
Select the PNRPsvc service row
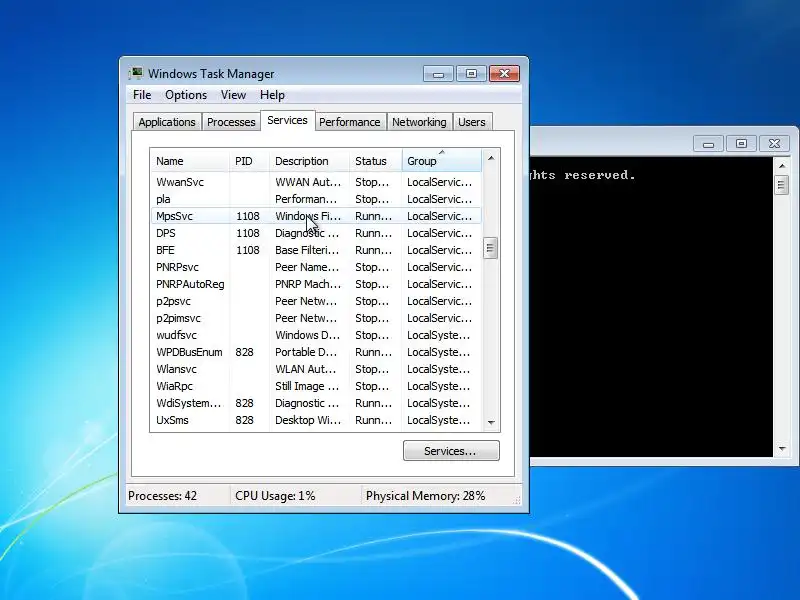[x=316, y=267]
